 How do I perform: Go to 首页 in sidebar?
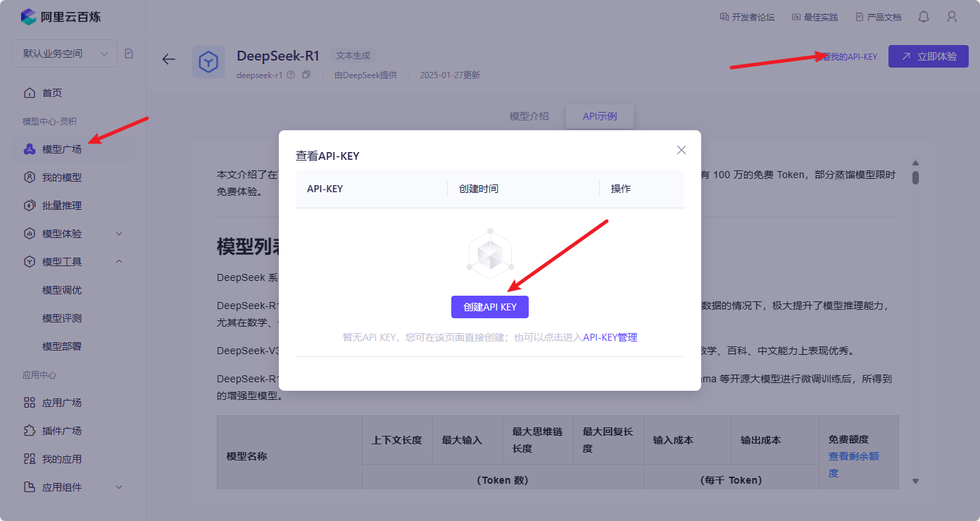pos(52,93)
